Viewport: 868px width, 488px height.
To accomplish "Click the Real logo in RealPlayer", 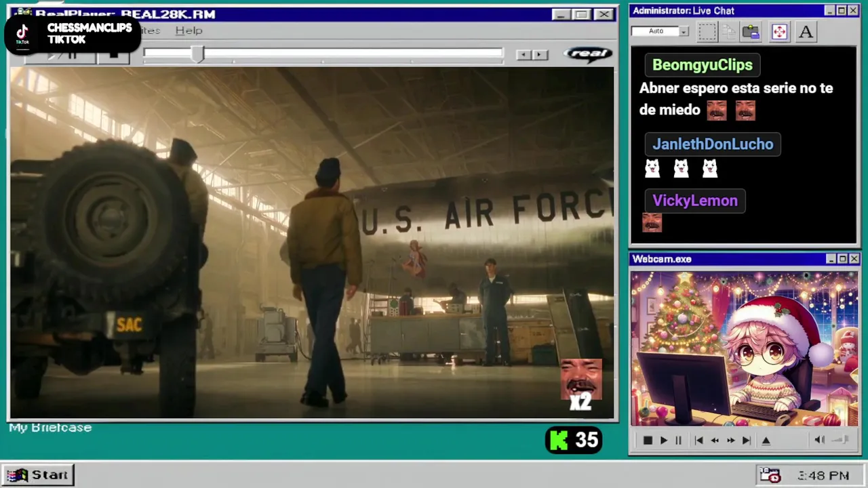I will tap(588, 54).
